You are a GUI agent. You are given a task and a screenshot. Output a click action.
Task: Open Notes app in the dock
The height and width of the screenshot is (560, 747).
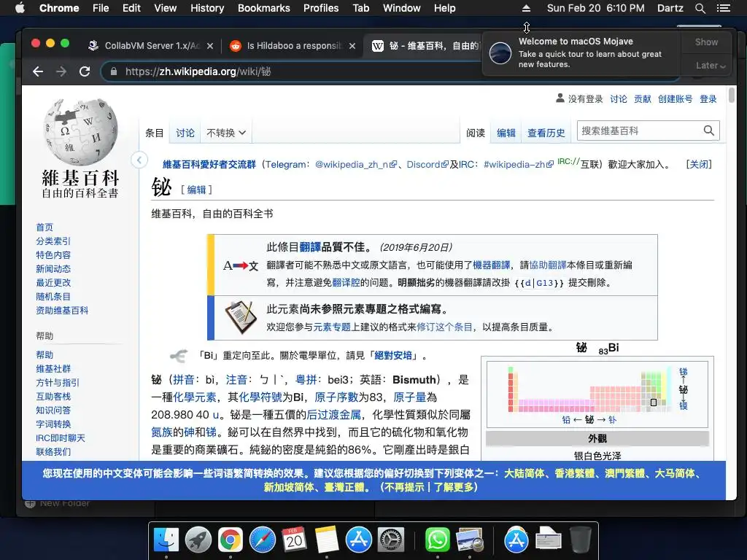326,540
